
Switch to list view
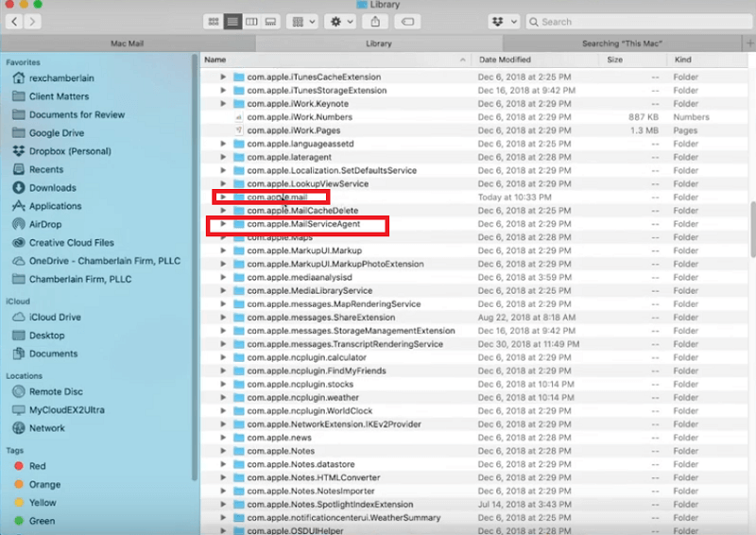click(232, 22)
